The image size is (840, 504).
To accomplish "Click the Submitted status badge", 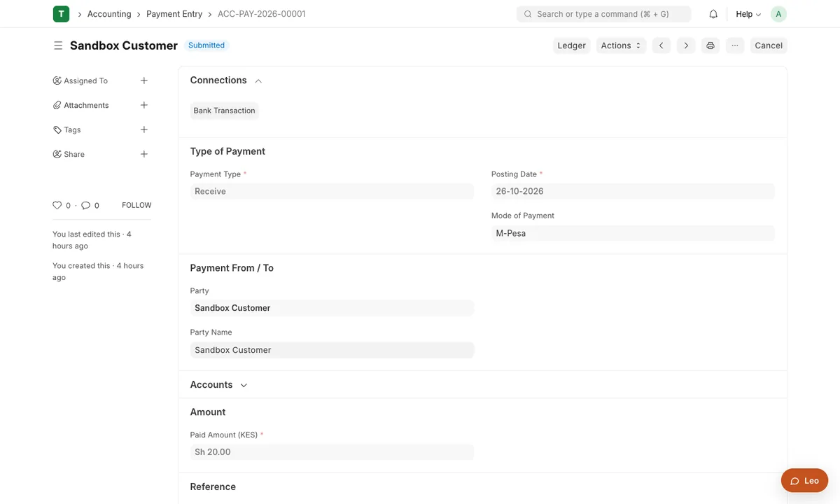I will [206, 45].
